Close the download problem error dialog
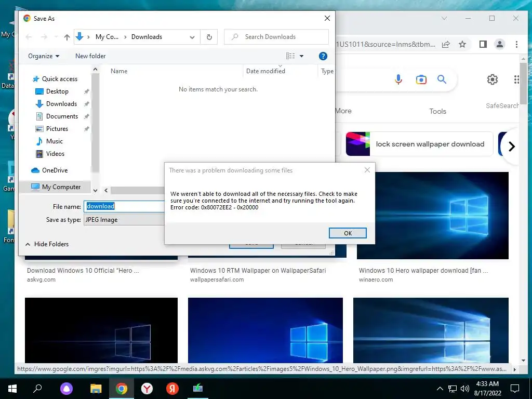The width and height of the screenshot is (532, 399). tap(367, 170)
